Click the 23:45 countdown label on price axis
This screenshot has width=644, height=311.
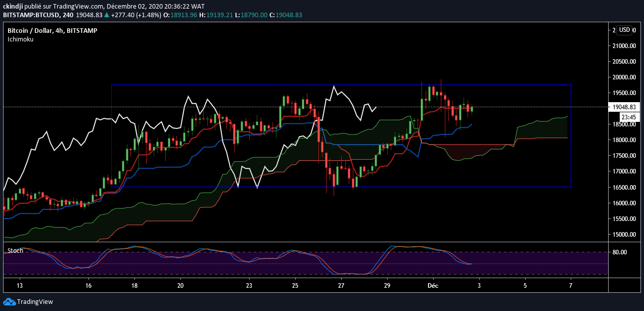point(628,117)
